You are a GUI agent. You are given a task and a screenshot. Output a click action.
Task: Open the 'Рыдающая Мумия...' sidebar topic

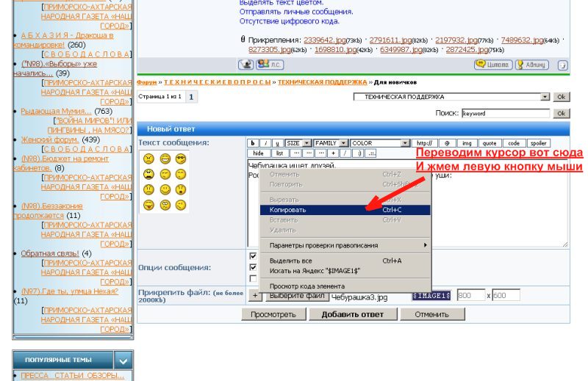56,112
